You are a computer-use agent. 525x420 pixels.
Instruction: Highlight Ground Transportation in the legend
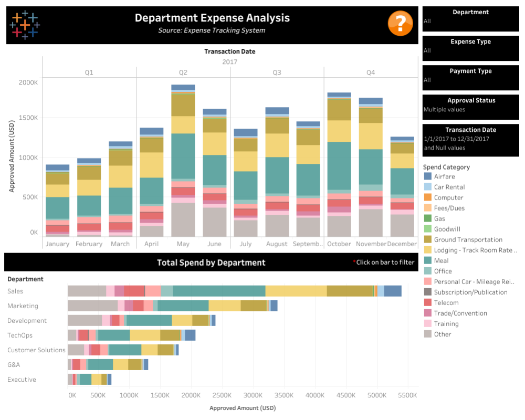[x=468, y=240]
